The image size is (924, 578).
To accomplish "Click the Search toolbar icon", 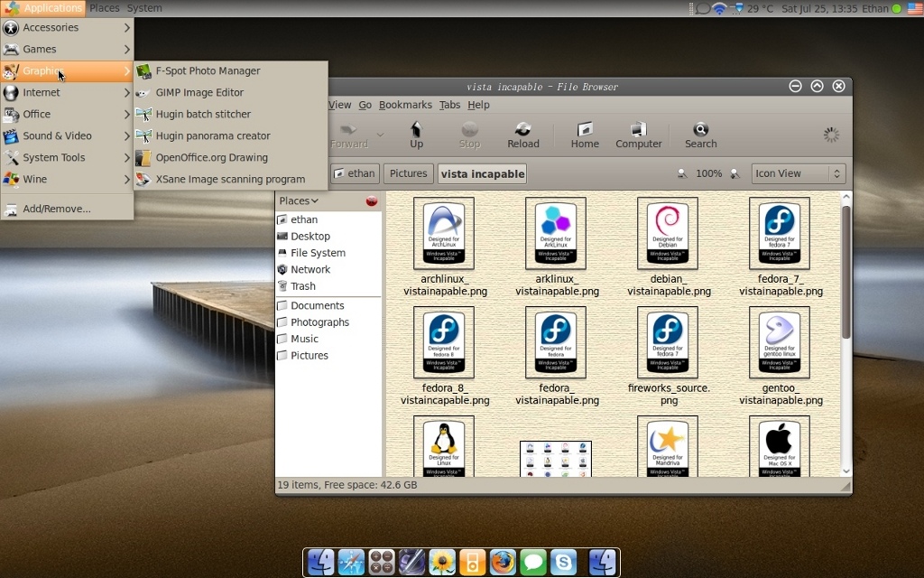I will 700,135.
